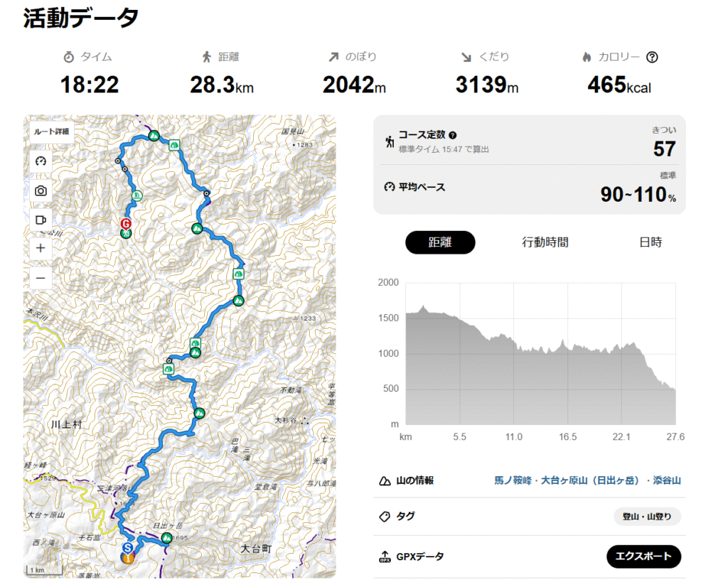Screen dimensions: 728x580
Task: Click the speedometer pace icon on map
Action: 41,161
